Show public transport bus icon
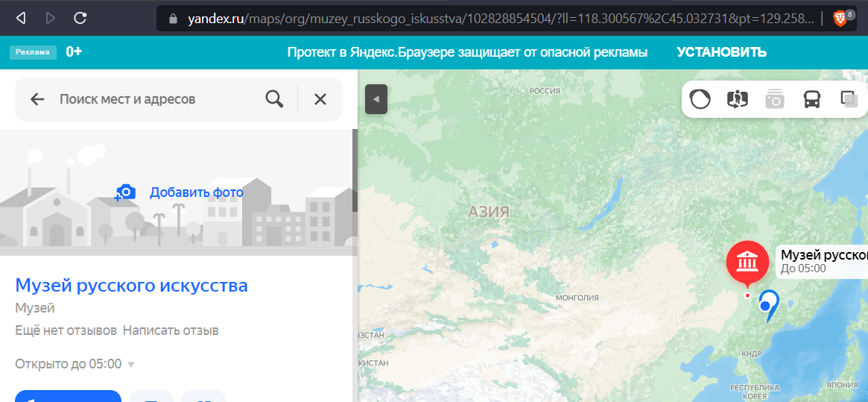 tap(812, 100)
